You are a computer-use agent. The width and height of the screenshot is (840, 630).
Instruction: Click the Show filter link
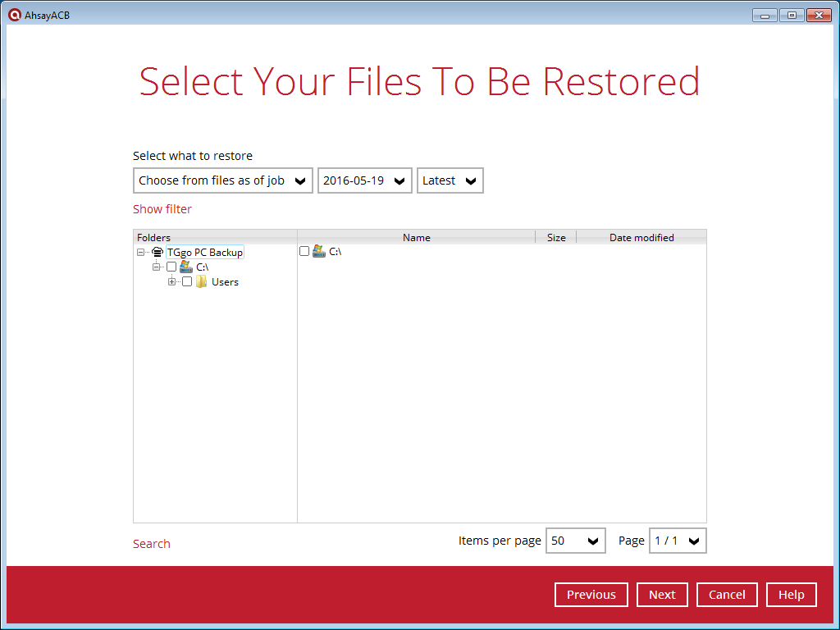(162, 209)
